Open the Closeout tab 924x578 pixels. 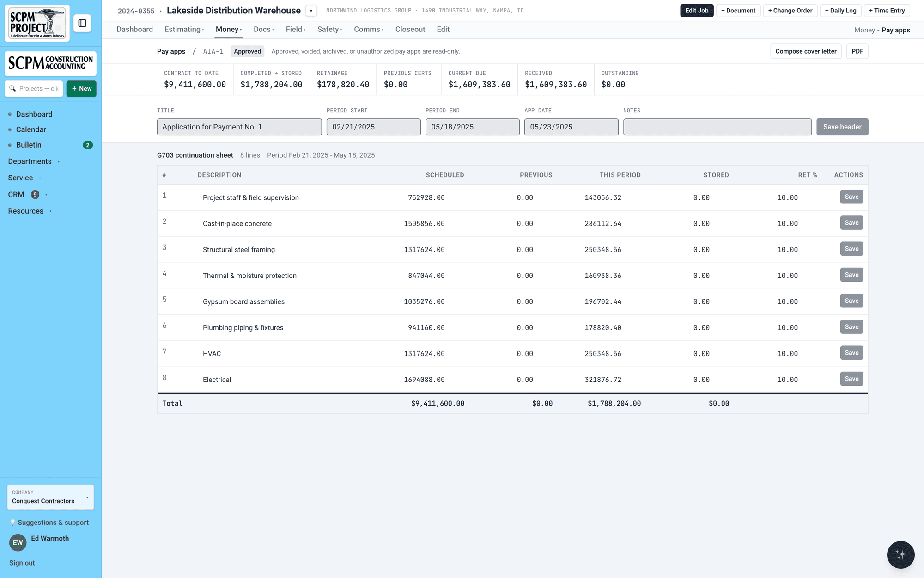410,29
